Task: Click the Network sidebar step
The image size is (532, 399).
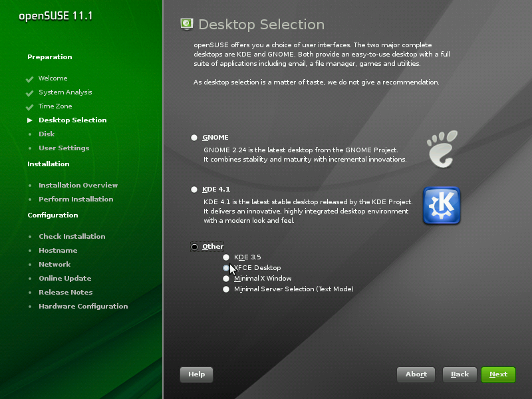Action: click(x=55, y=264)
